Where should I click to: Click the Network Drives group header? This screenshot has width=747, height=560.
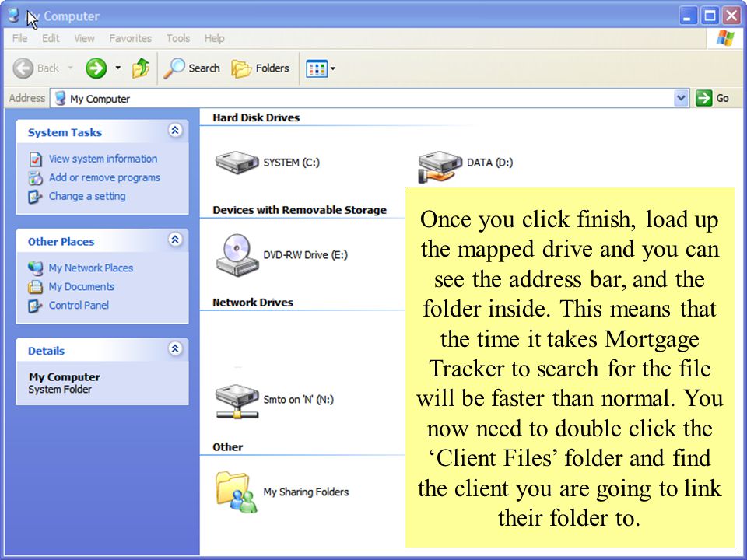[252, 303]
